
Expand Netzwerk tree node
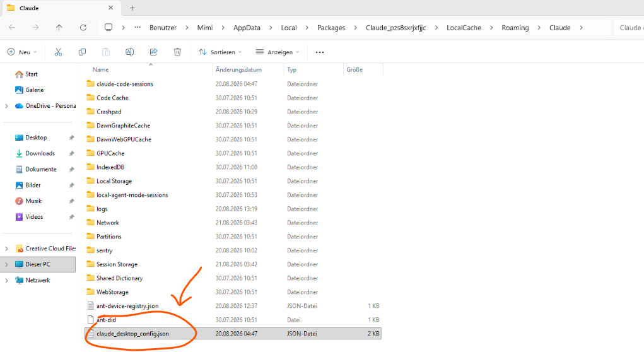6,280
